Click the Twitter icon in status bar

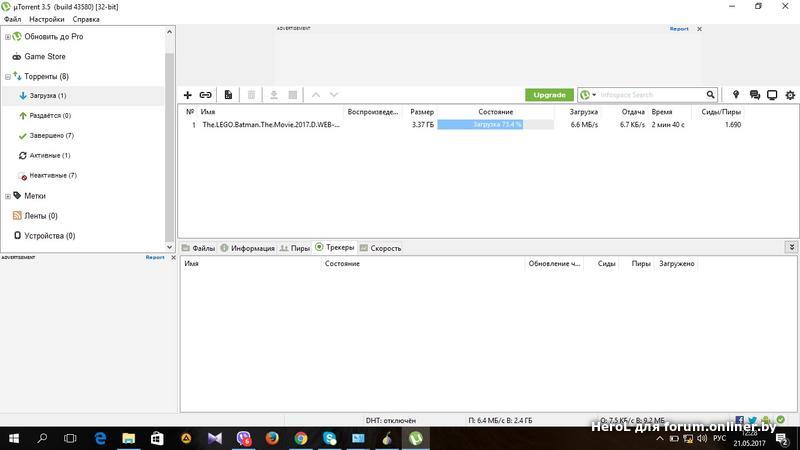(x=753, y=420)
